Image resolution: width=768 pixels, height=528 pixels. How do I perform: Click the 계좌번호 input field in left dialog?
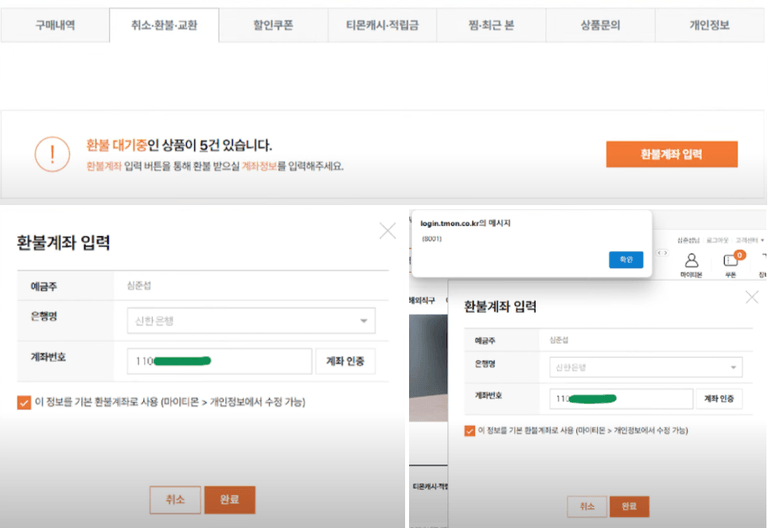tap(220, 361)
